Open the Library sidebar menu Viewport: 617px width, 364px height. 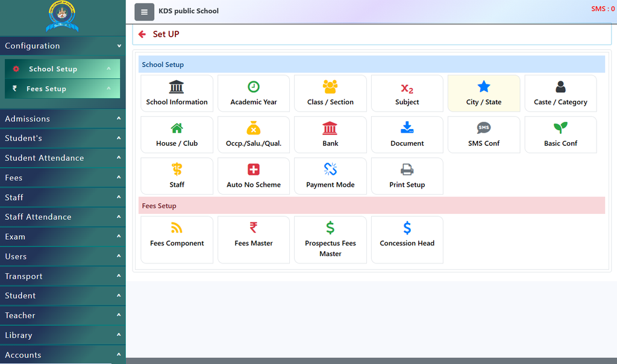[x=63, y=335]
